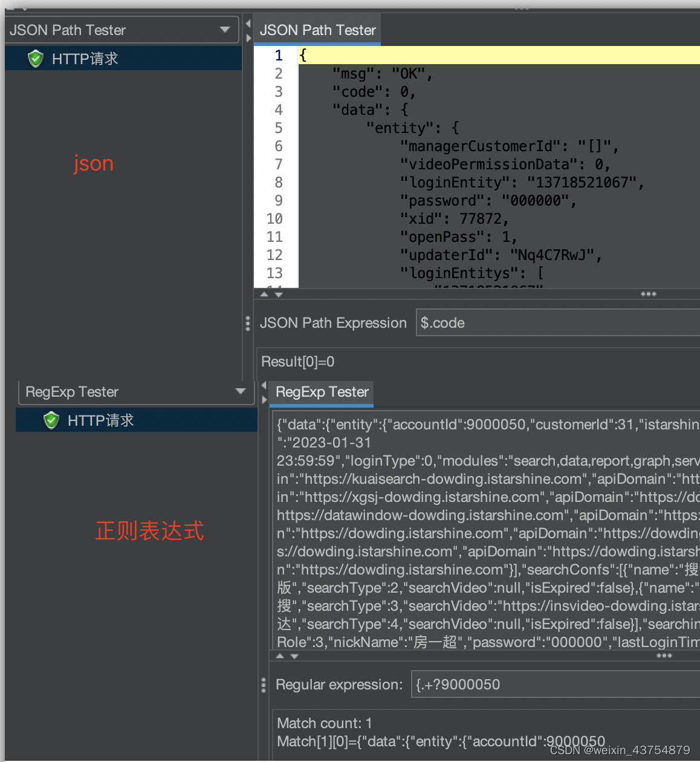Click the JSON Path Expression label
The height and width of the screenshot is (762, 700).
tap(333, 323)
